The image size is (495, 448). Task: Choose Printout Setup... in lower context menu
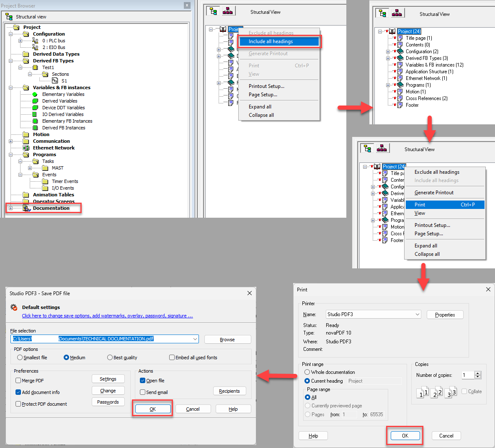tap(444, 225)
